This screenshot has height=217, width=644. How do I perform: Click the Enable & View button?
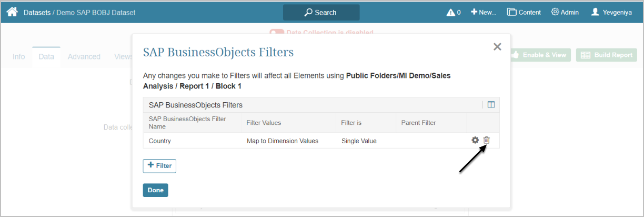pos(540,55)
